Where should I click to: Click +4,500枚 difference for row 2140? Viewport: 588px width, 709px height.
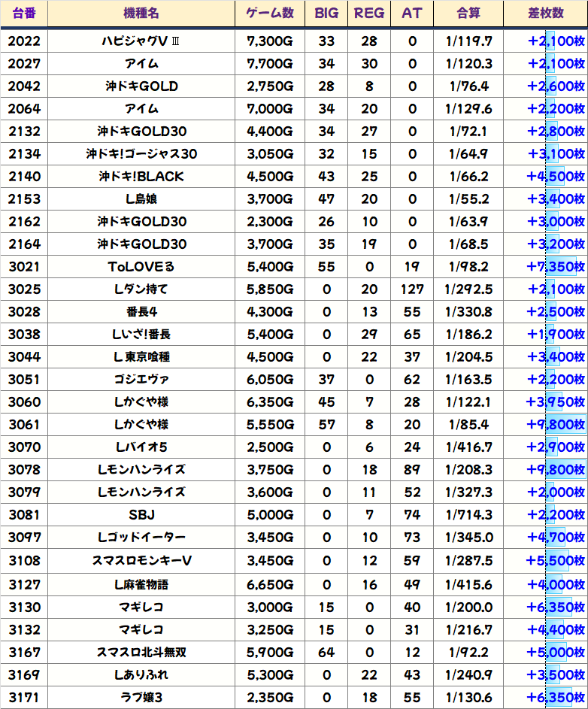556,177
